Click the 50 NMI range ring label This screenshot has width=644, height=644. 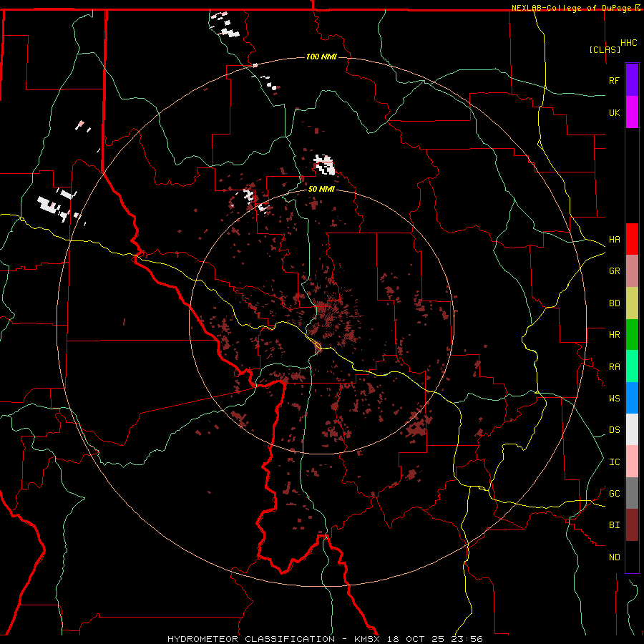321,189
